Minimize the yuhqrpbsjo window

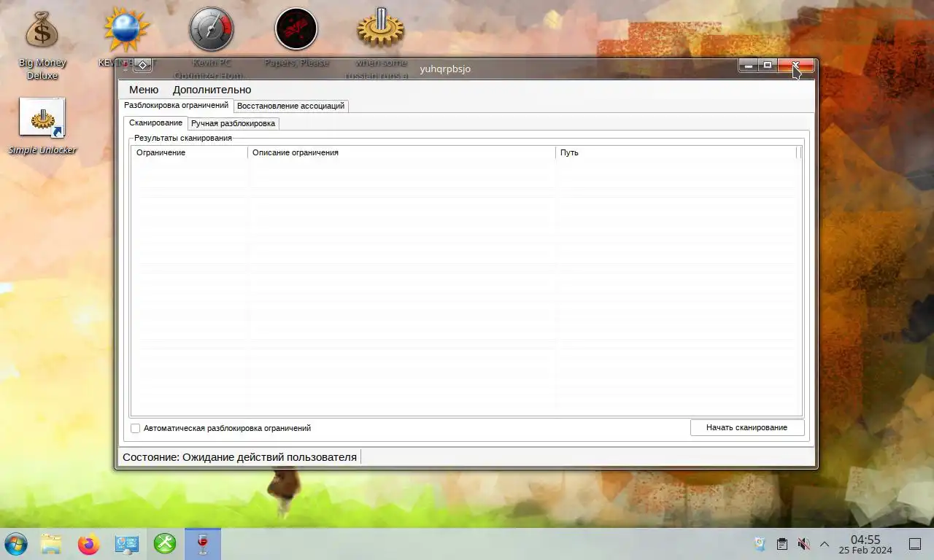tap(749, 66)
